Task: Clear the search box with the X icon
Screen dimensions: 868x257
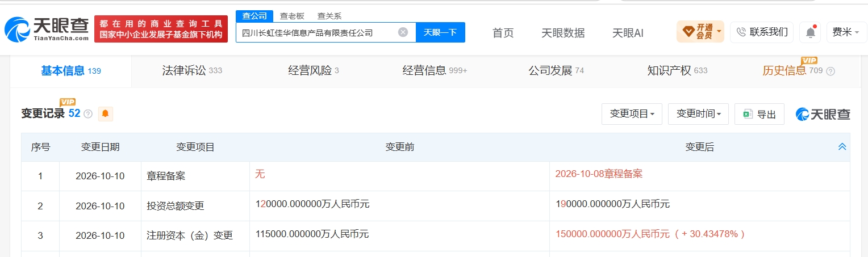Action: pyautogui.click(x=403, y=32)
